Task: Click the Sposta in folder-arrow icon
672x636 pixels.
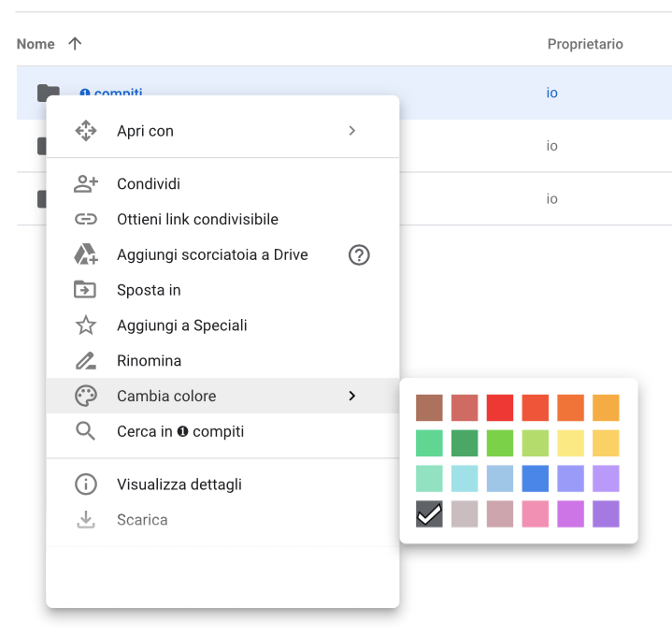Action: point(86,290)
